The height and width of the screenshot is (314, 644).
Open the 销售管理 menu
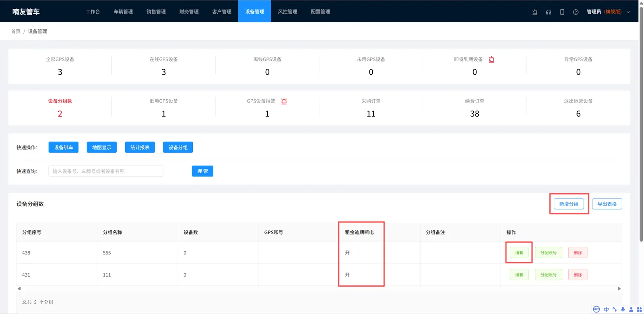pyautogui.click(x=156, y=12)
